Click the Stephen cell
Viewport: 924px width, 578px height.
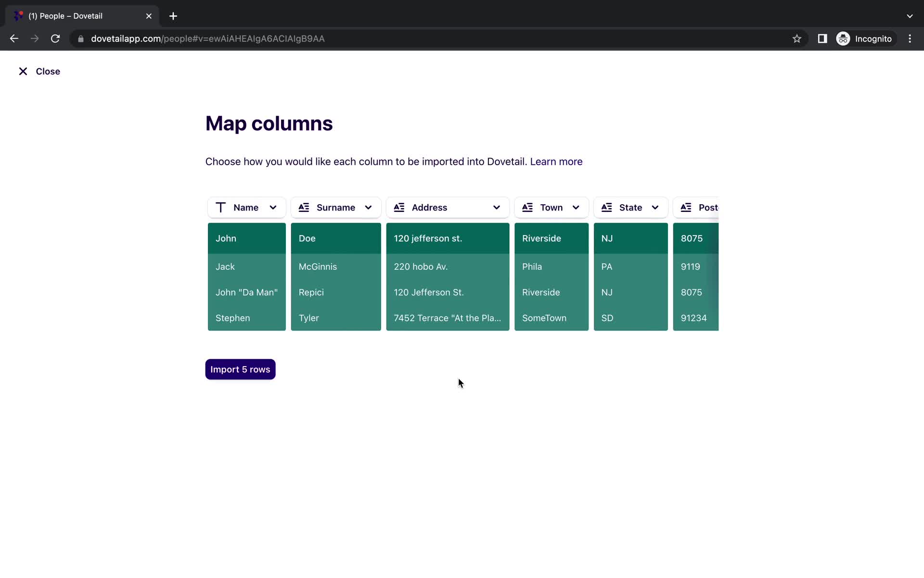pyautogui.click(x=246, y=318)
